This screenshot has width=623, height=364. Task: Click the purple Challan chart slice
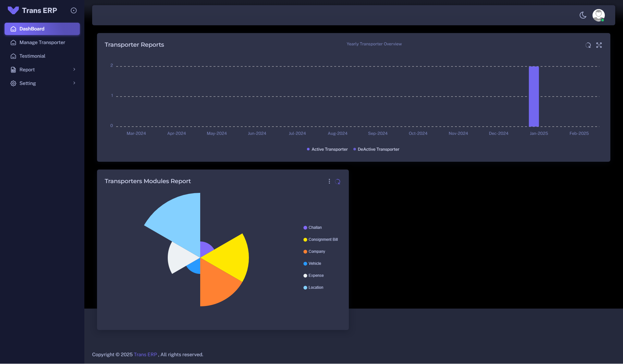tap(205, 249)
